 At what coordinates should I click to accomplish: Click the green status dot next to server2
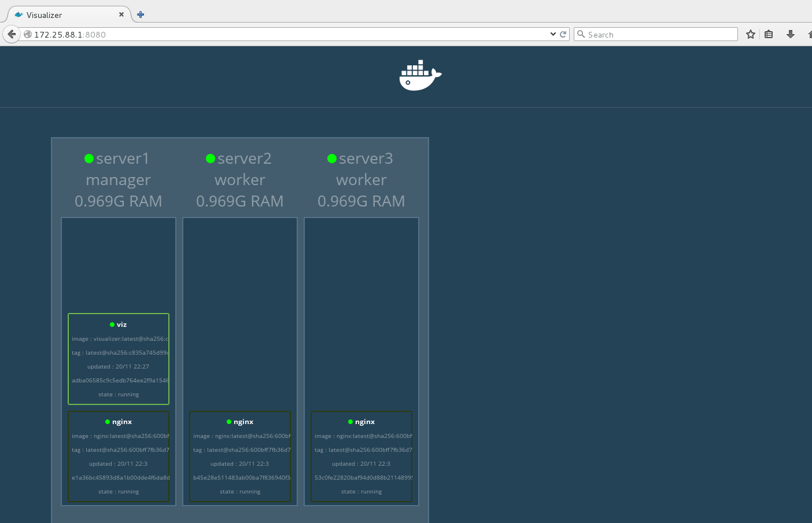tap(211, 158)
